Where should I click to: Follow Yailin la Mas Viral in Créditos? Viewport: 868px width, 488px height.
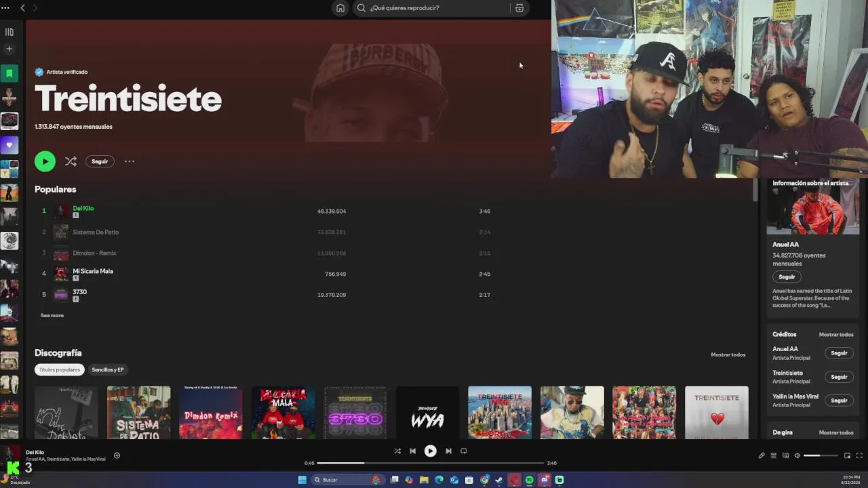click(839, 401)
